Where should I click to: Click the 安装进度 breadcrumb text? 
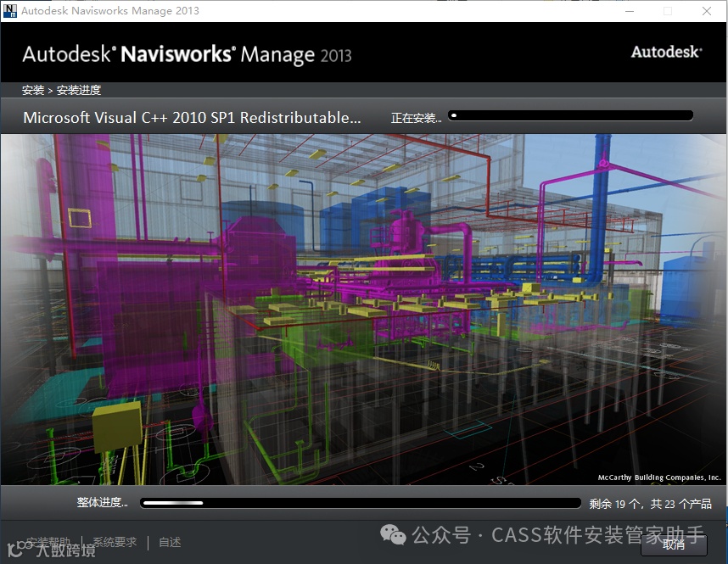point(79,90)
